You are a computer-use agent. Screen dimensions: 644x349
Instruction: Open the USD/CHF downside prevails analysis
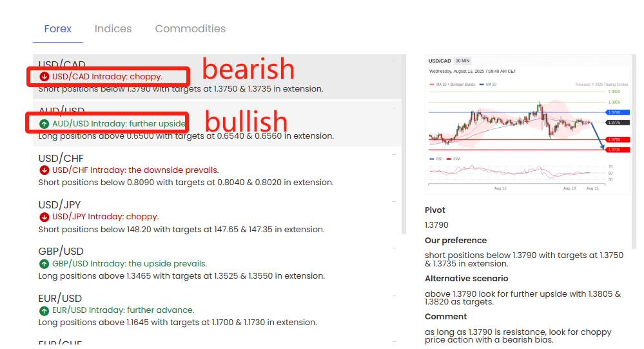[x=135, y=170]
